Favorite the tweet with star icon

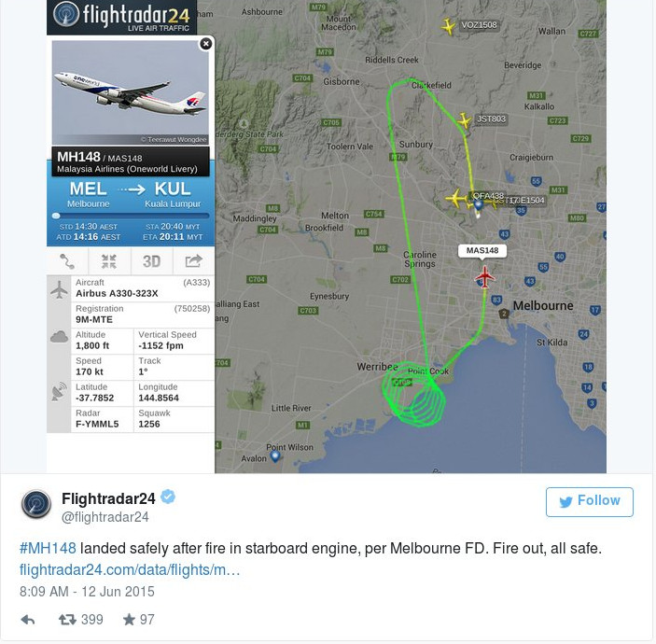129,619
